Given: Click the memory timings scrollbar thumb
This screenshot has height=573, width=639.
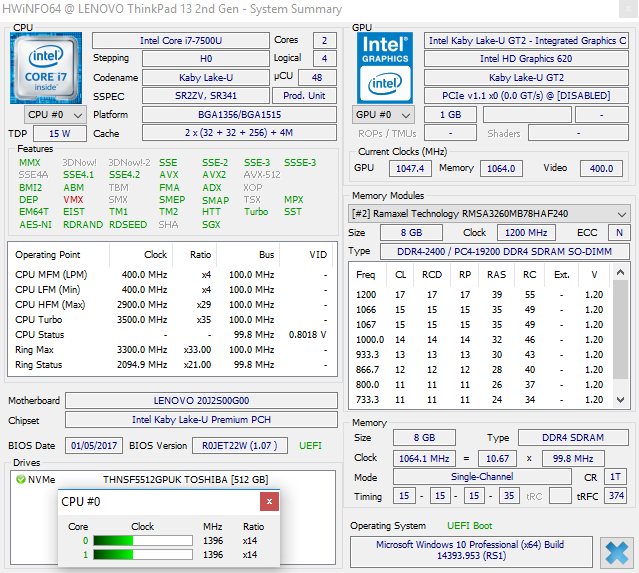Looking at the screenshot, I should click(620, 330).
